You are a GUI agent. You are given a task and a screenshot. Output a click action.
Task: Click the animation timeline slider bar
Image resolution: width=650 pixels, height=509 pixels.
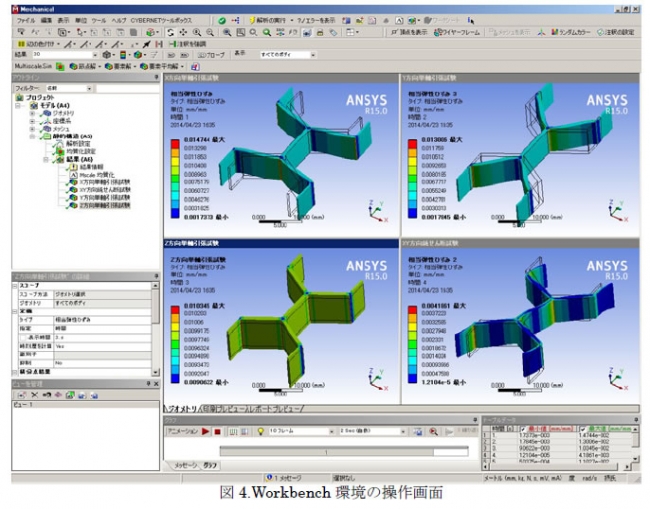click(344, 452)
